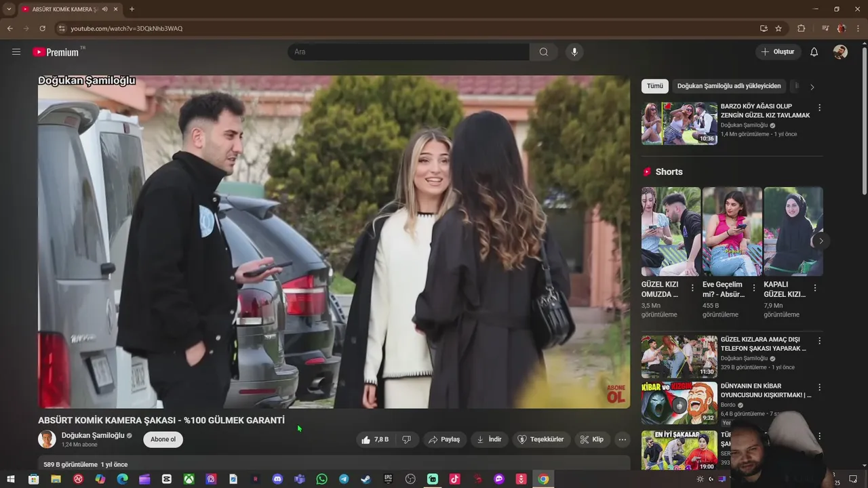Screen dimensions: 868x488
Task: Mute tab via speaker icon on tab
Action: pyautogui.click(x=104, y=9)
